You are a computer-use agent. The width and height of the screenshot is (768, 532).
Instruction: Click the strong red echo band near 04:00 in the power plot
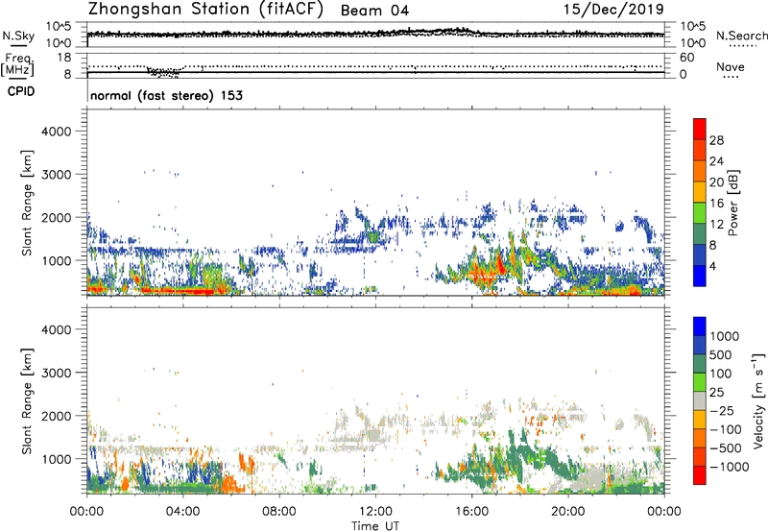pyautogui.click(x=179, y=292)
